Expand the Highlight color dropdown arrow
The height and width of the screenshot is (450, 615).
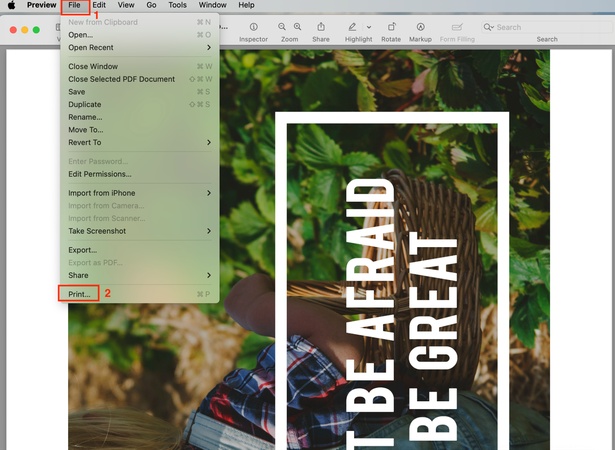369,27
